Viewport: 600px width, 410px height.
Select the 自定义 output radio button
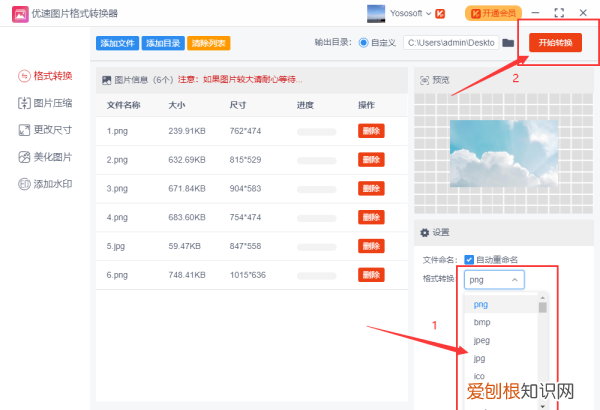click(363, 42)
